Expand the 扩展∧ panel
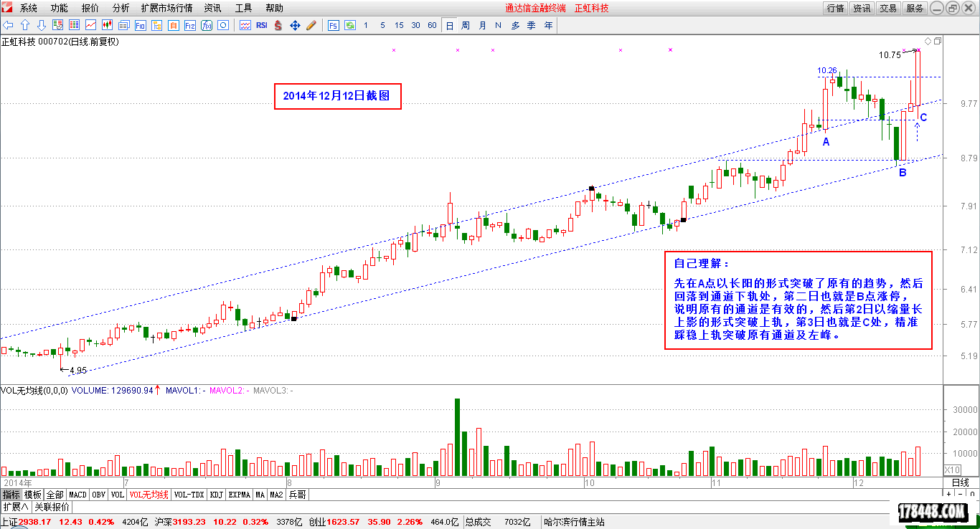 click(x=15, y=507)
